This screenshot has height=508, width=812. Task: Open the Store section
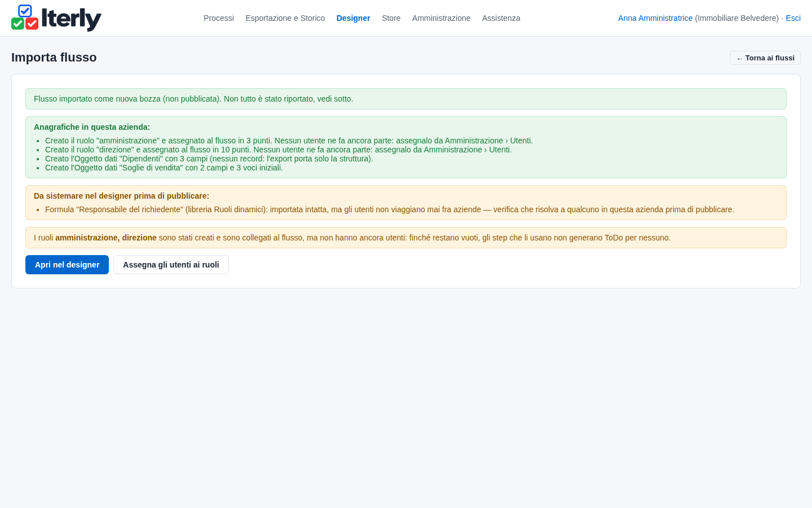[391, 18]
